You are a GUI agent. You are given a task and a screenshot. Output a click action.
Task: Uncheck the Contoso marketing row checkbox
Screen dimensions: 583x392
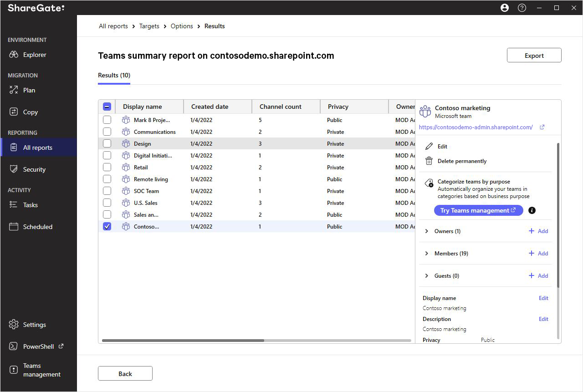pos(107,226)
